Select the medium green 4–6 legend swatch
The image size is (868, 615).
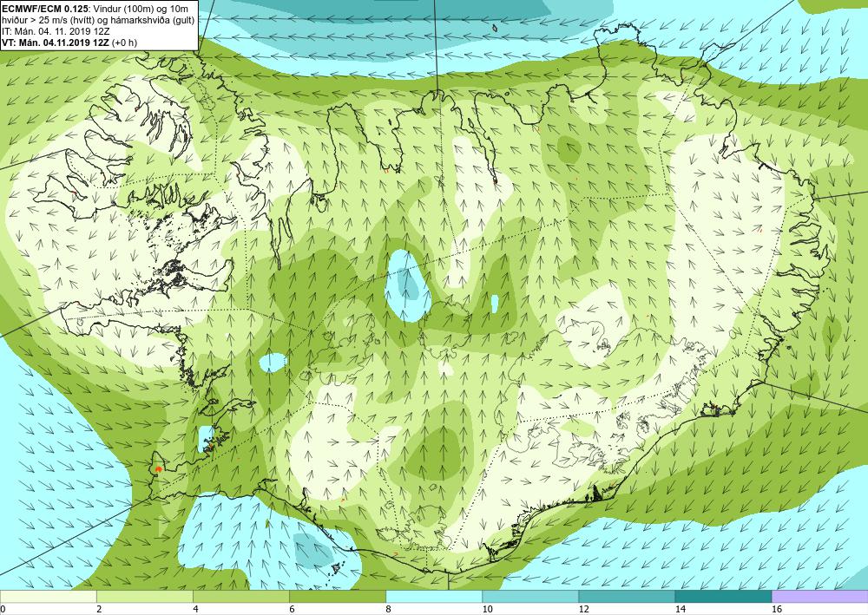(x=240, y=597)
